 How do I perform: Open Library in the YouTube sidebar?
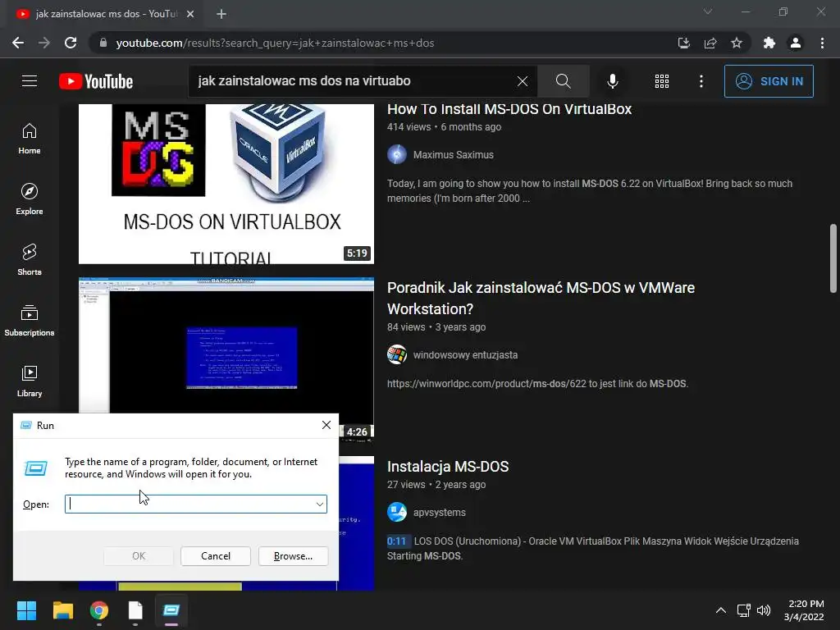click(x=30, y=381)
